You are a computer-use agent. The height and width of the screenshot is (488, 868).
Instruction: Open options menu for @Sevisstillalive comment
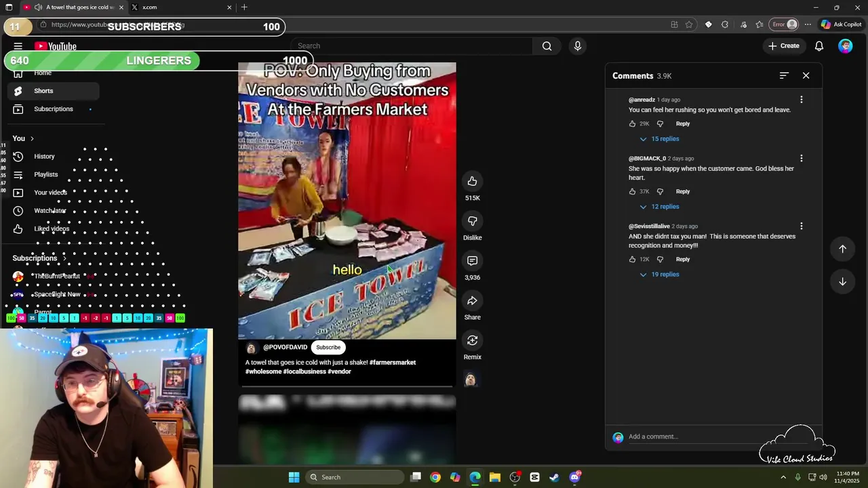pyautogui.click(x=801, y=226)
